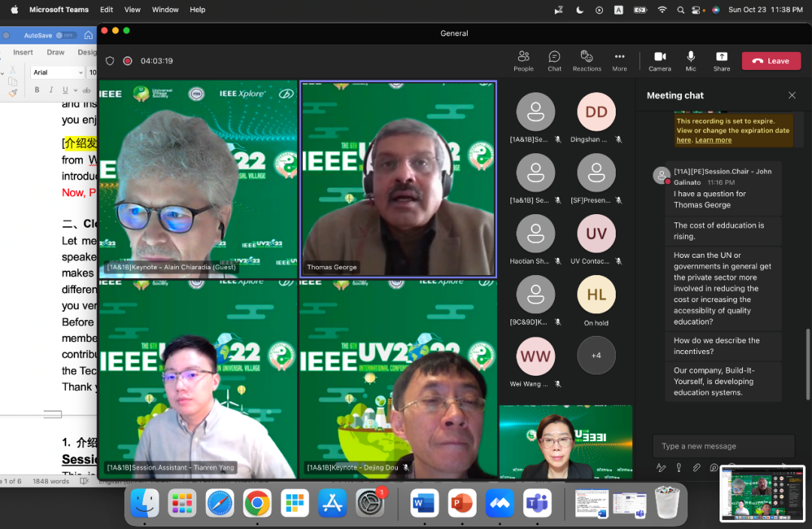Viewport: 812px width, 529px height.
Task: Open the Share content tray
Action: (x=721, y=61)
